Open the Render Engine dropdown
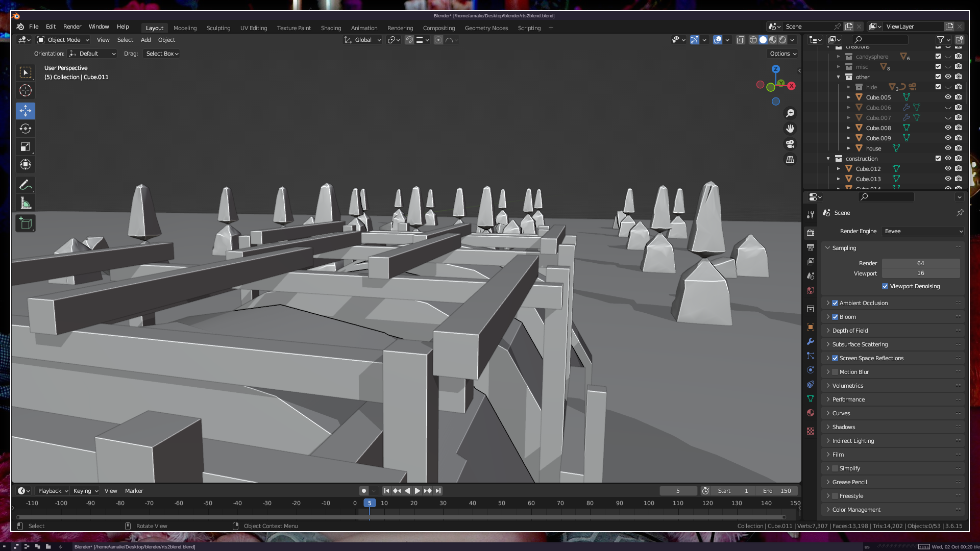Image resolution: width=980 pixels, height=551 pixels. coord(923,231)
